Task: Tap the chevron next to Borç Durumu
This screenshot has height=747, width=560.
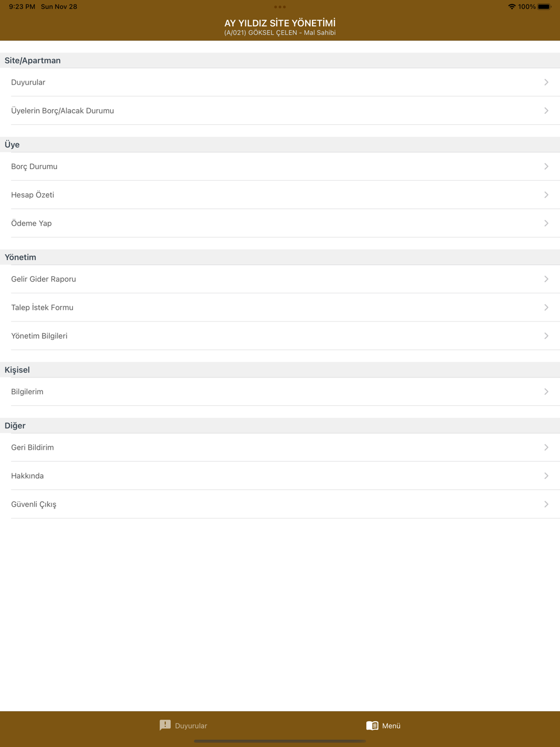Action: (546, 166)
